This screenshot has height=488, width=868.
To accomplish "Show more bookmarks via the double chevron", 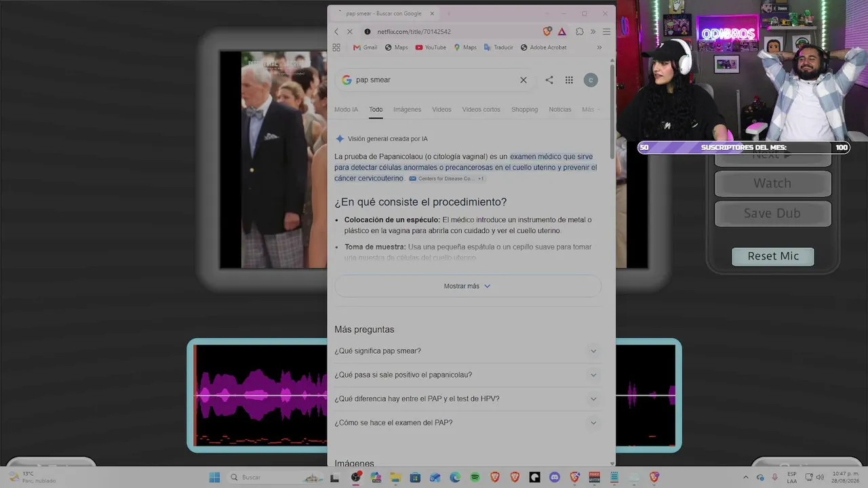I will click(x=599, y=47).
